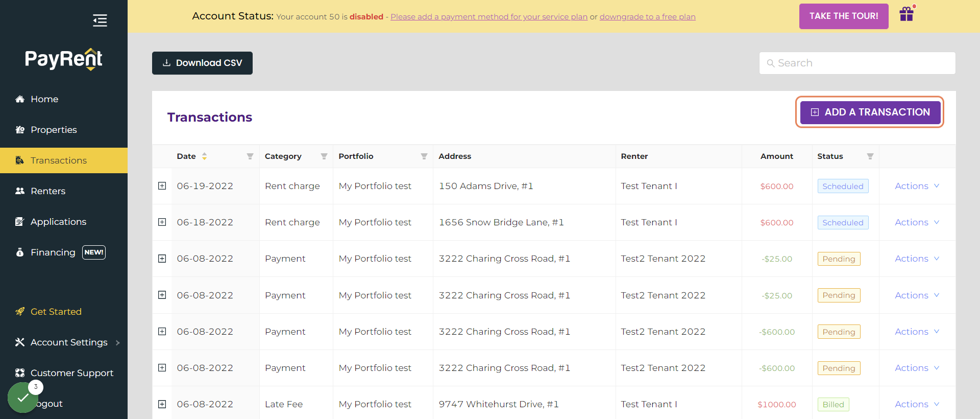
Task: Open Get Started guide
Action: pos(64,312)
